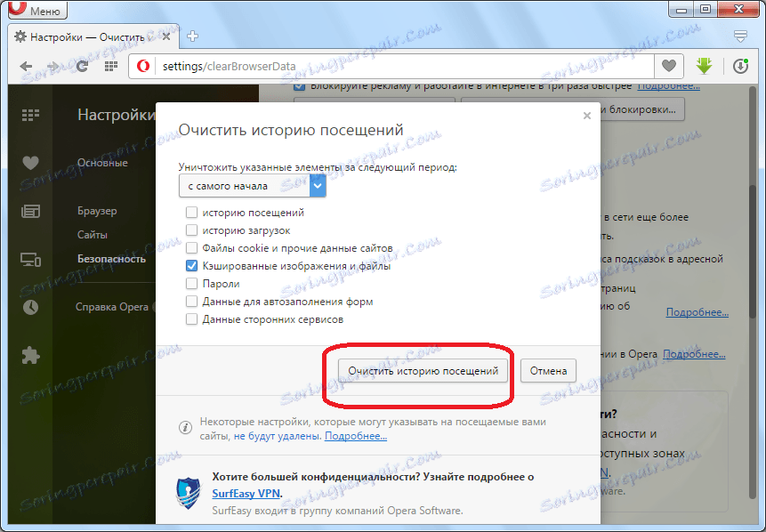766x532 pixels.
Task: Add page to bookmarks heart icon
Action: pos(669,66)
